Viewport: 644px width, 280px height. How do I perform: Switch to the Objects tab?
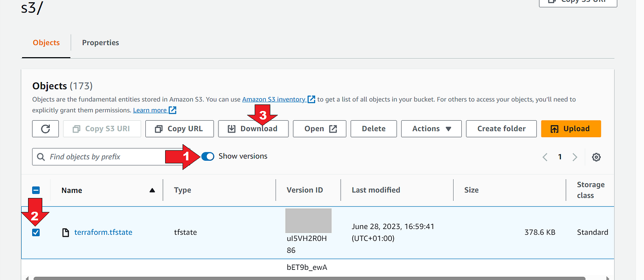click(46, 42)
